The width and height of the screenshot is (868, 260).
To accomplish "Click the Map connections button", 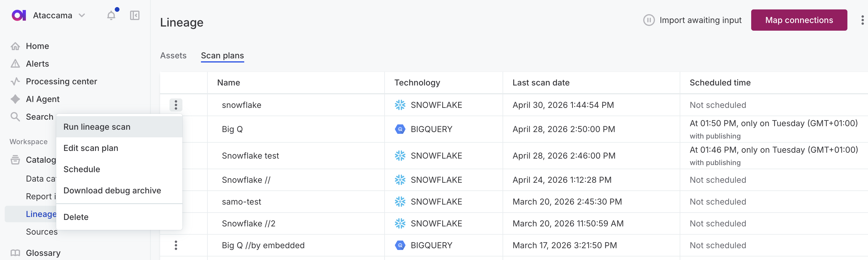I will coord(799,20).
